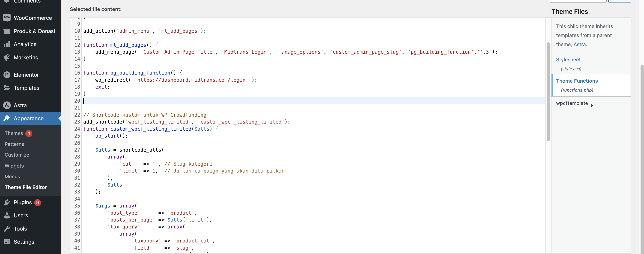Open the Patterns submenu item
644x254 pixels.
[14, 144]
